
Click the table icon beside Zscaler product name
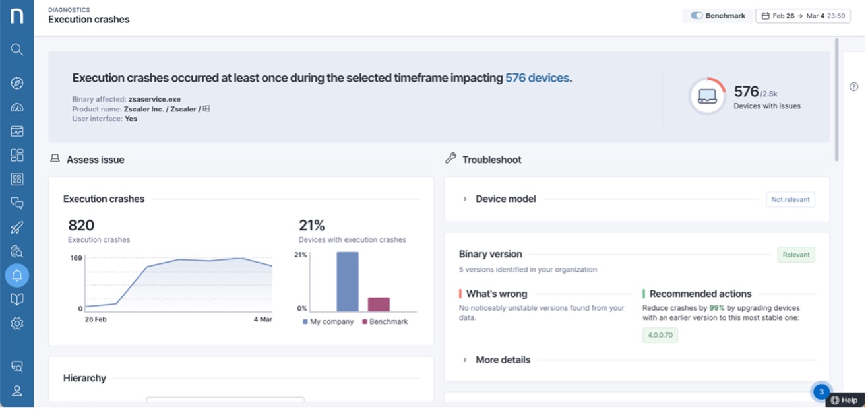[x=206, y=109]
